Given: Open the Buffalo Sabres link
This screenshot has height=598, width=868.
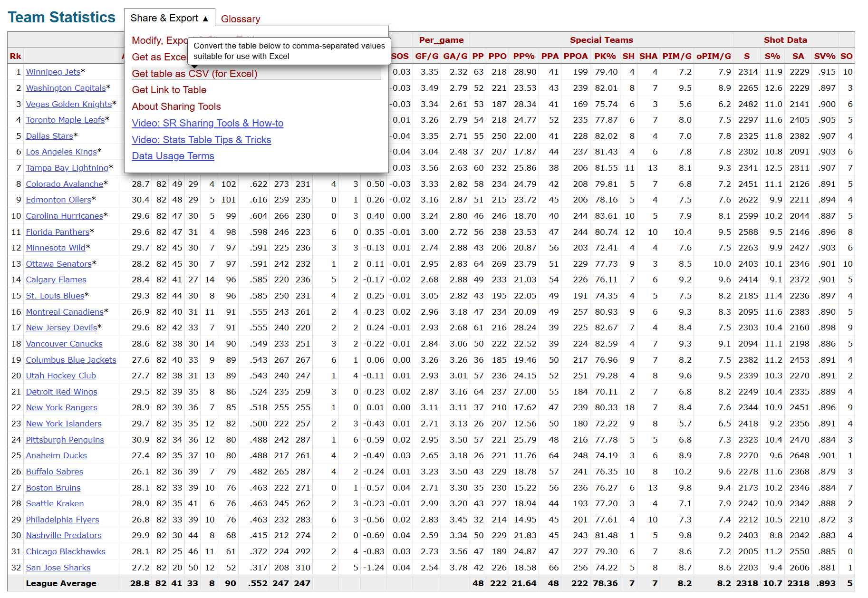Looking at the screenshot, I should [x=54, y=472].
